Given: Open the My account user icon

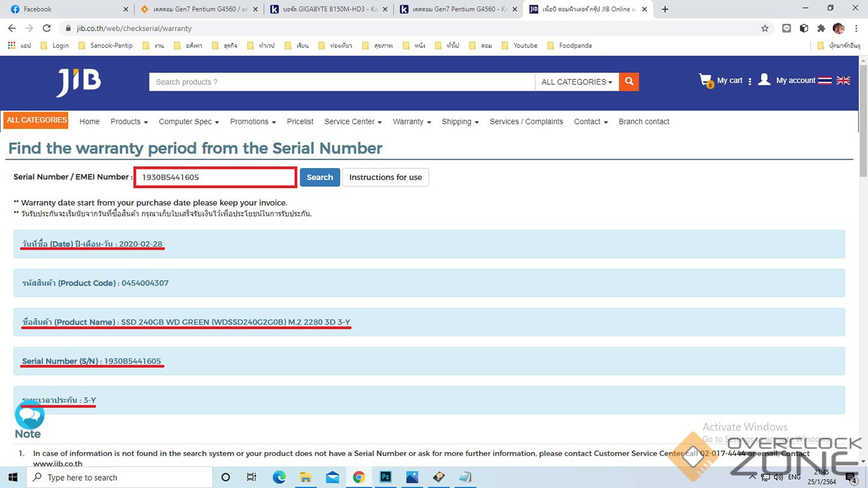Looking at the screenshot, I should 764,80.
